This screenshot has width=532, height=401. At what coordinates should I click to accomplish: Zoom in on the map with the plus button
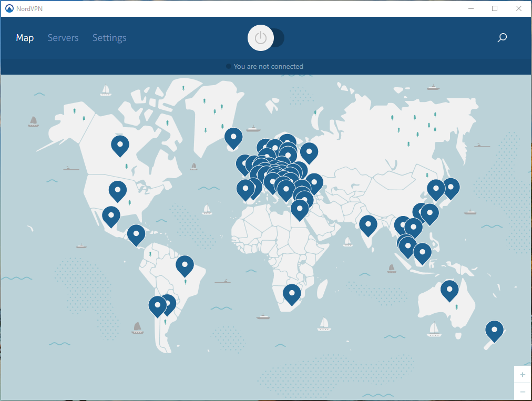point(523,374)
